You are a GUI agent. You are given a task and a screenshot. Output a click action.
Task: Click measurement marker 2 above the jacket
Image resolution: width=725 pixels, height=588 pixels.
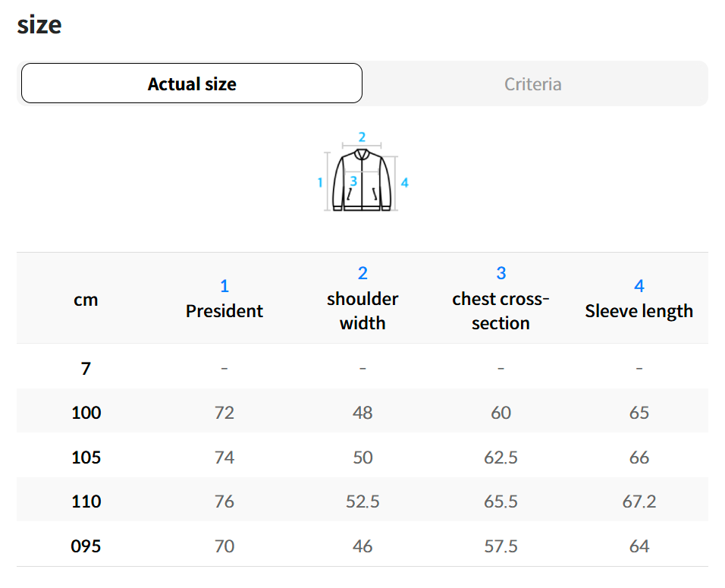click(x=362, y=137)
